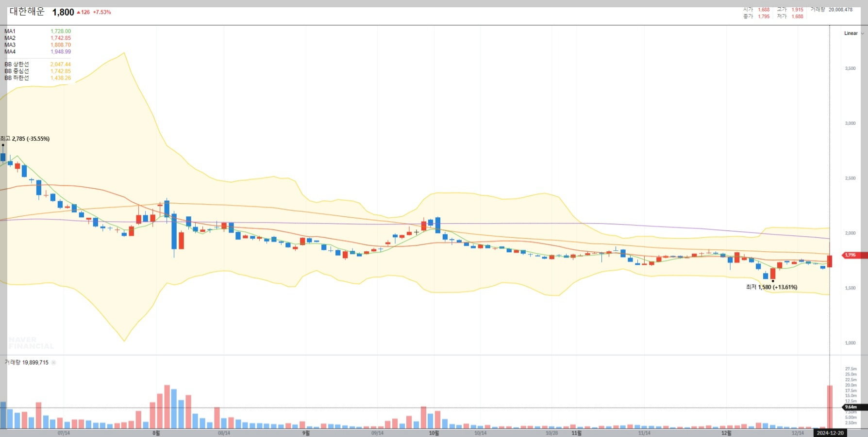Click the 대한해운 stock name
868x437 pixels.
pyautogui.click(x=27, y=12)
